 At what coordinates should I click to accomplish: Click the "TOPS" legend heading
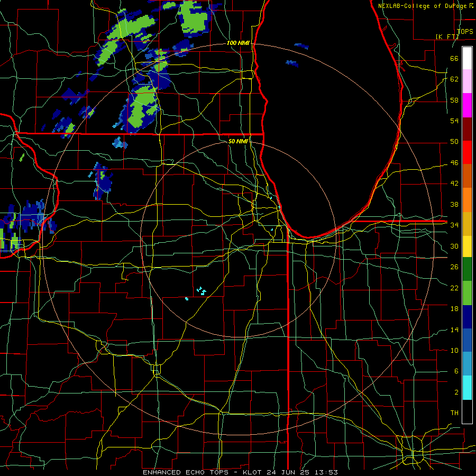coord(465,31)
